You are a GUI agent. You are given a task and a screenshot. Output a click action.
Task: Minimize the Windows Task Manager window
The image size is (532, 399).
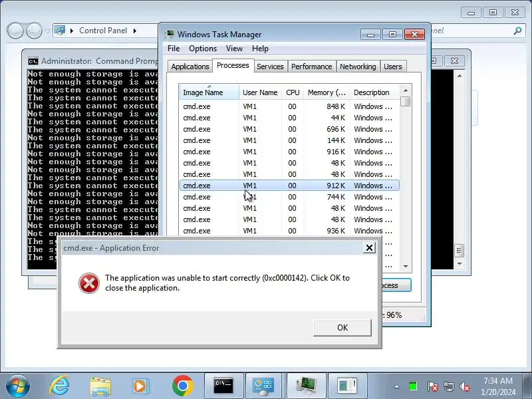click(371, 35)
